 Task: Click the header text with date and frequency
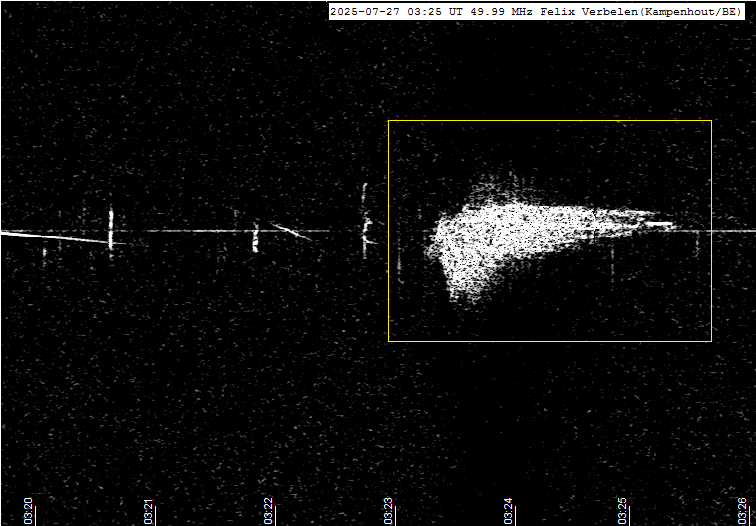tap(536, 12)
